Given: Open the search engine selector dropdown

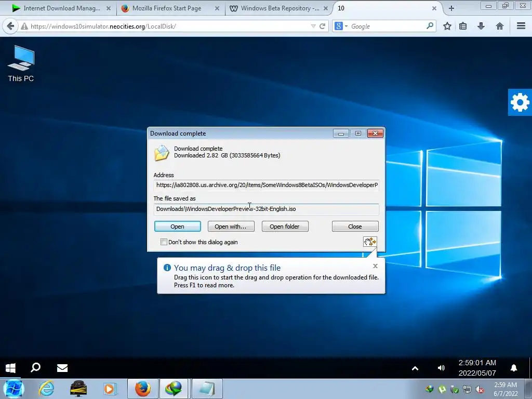Looking at the screenshot, I should click(x=341, y=26).
